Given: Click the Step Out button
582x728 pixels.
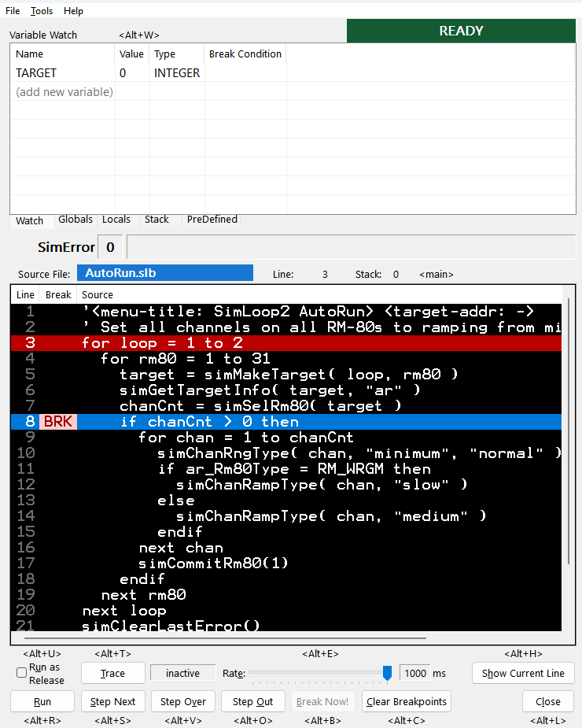Looking at the screenshot, I should pyautogui.click(x=253, y=701).
